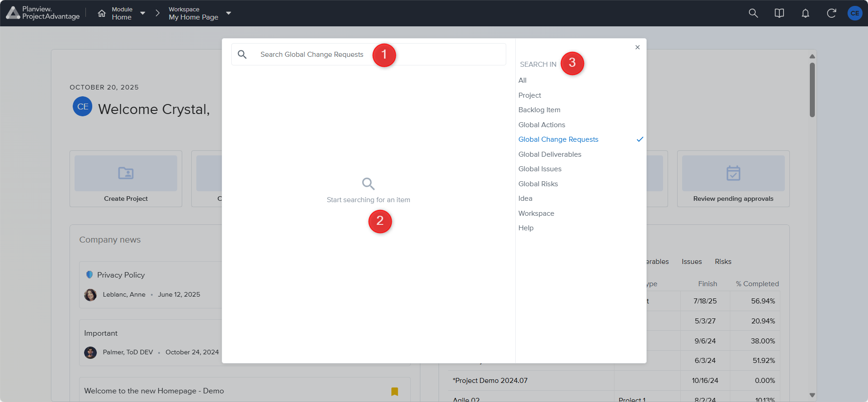The height and width of the screenshot is (402, 868).
Task: Open the help book icon
Action: (779, 13)
